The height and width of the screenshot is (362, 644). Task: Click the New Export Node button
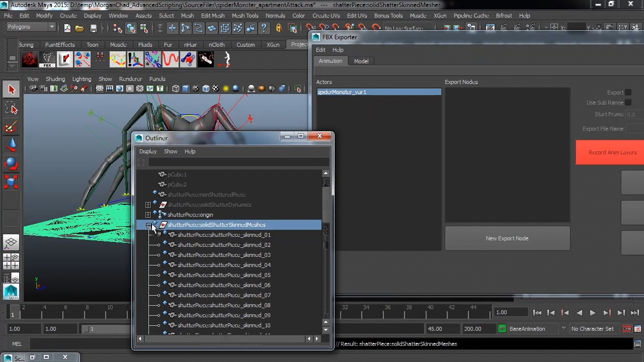tap(507, 238)
